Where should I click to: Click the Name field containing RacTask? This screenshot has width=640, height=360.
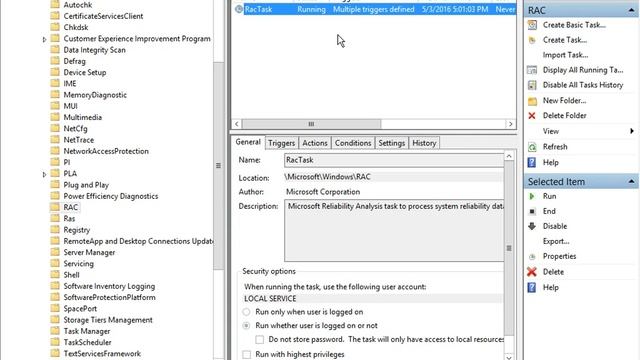(x=394, y=160)
